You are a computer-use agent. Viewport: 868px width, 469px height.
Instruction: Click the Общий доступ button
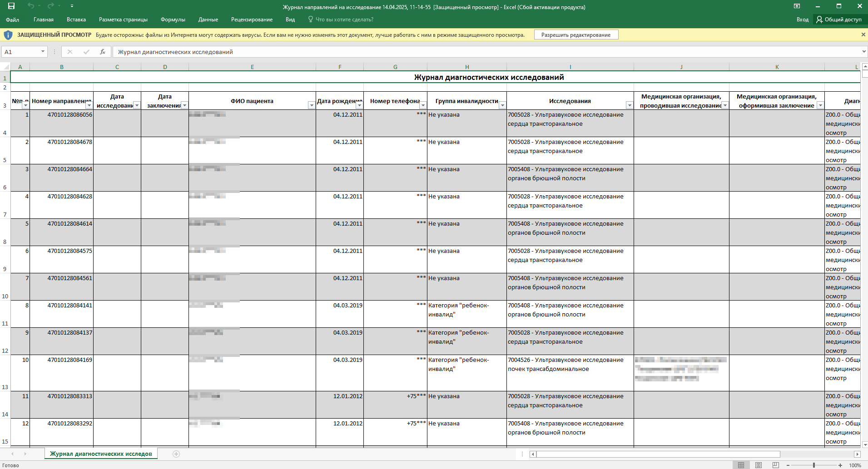[839, 20]
